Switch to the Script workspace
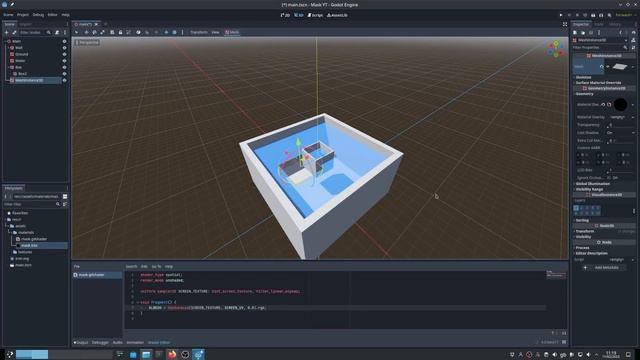The height and width of the screenshot is (360, 640). pos(315,15)
